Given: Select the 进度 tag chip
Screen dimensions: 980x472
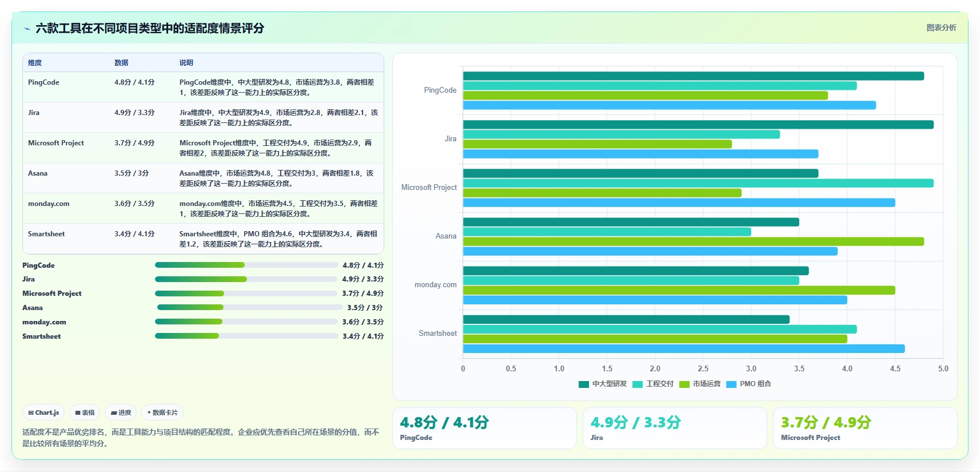Looking at the screenshot, I should (121, 412).
